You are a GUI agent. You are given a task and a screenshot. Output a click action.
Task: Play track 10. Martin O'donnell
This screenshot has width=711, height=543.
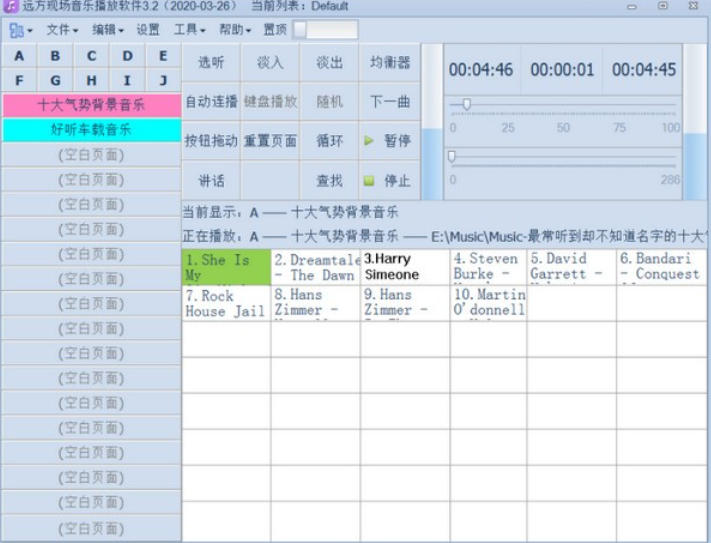pos(488,304)
